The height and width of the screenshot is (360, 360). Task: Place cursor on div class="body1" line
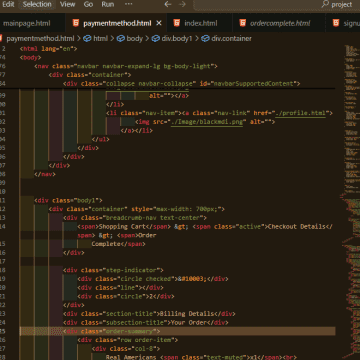point(68,200)
